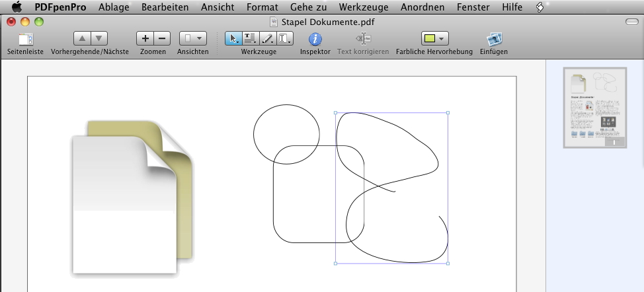Zoom in with the plus button

pyautogui.click(x=145, y=39)
